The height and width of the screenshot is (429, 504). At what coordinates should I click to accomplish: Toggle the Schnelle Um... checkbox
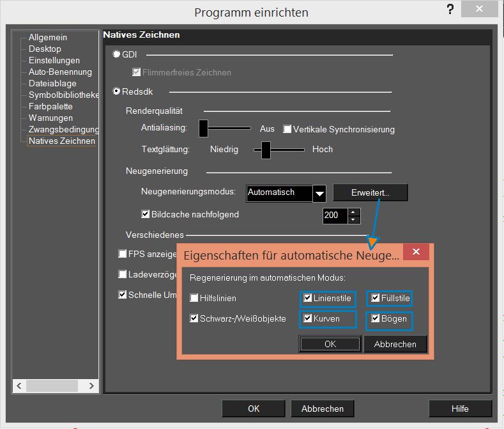(x=122, y=295)
